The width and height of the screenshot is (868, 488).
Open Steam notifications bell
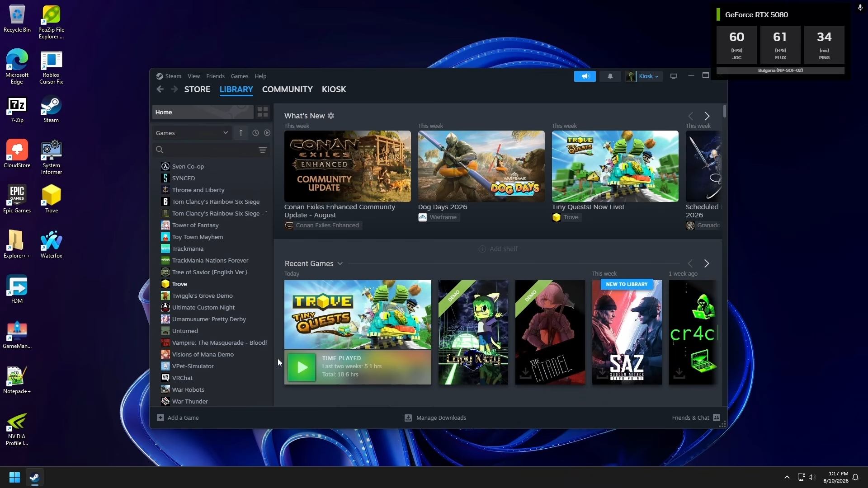pos(610,76)
